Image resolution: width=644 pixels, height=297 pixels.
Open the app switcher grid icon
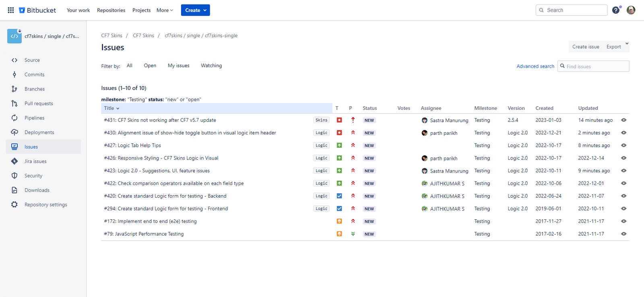tap(11, 10)
